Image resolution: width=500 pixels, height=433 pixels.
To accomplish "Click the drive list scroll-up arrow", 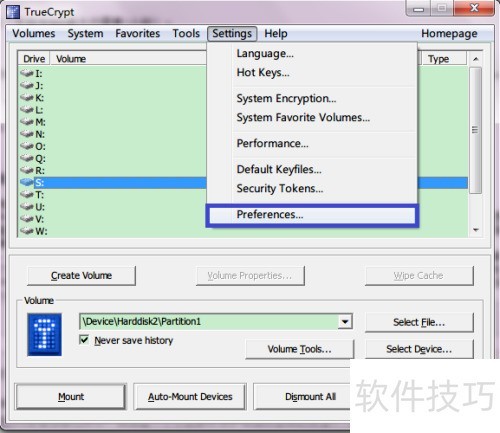I will point(476,59).
